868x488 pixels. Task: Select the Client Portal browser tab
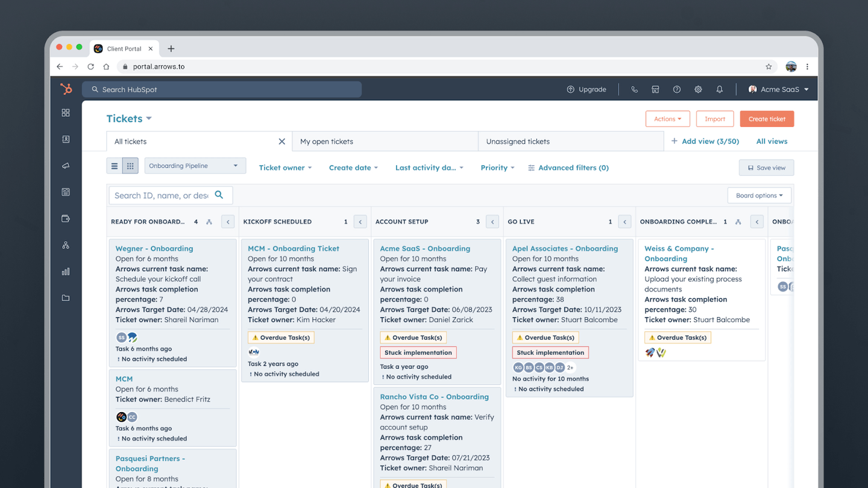click(124, 49)
